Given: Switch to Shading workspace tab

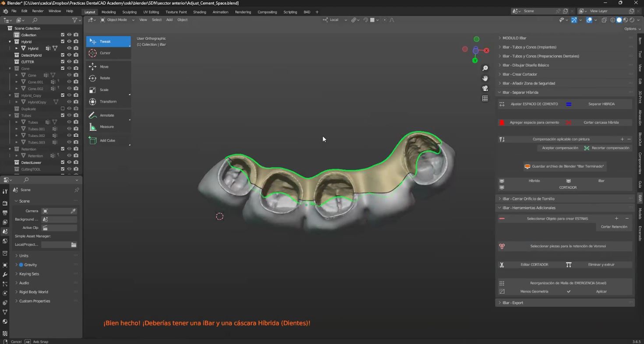Looking at the screenshot, I should coord(199,12).
